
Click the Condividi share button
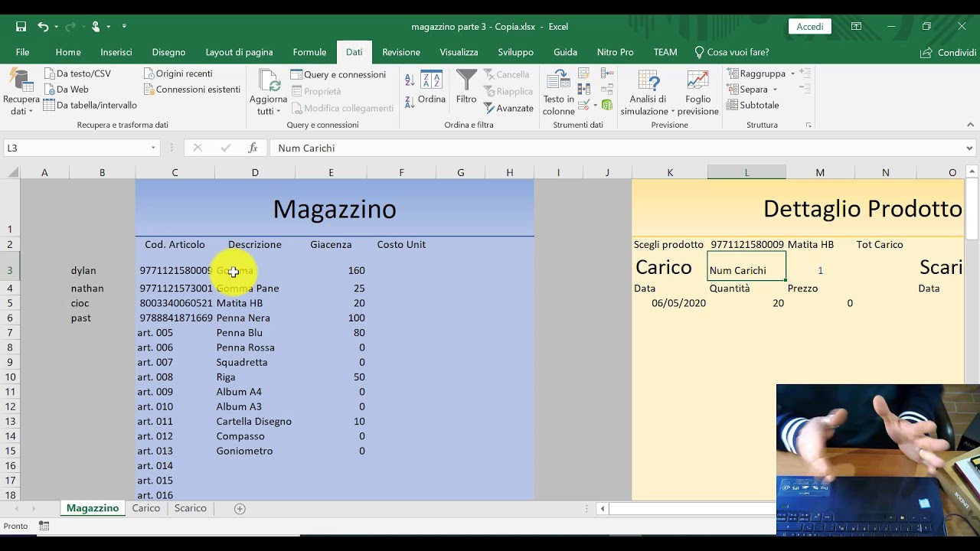tap(948, 52)
